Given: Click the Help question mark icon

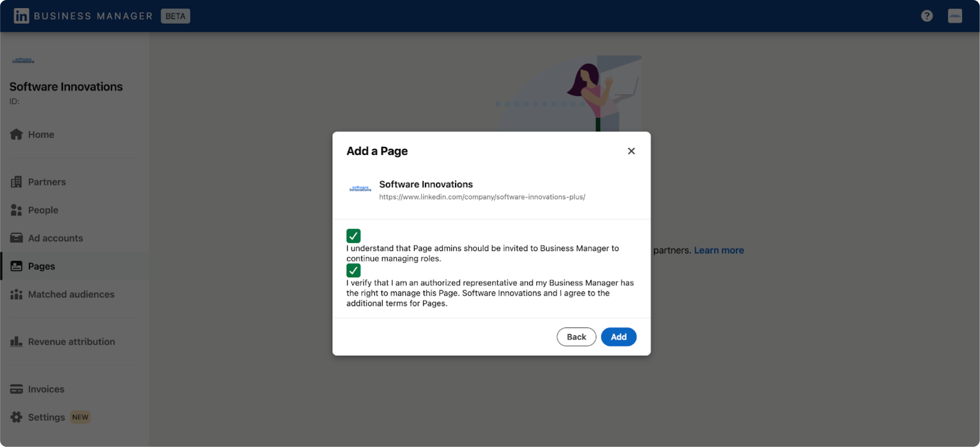Looking at the screenshot, I should tap(926, 16).
